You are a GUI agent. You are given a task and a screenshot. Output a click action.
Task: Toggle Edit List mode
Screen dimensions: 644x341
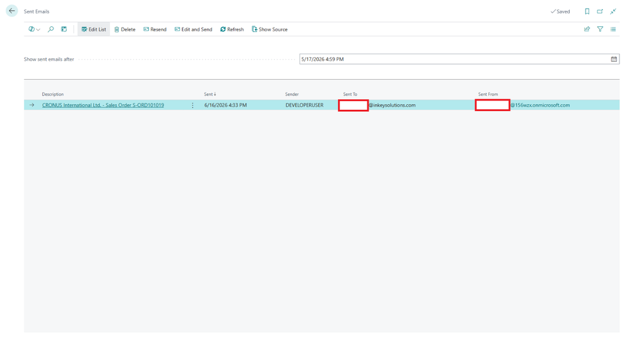pos(94,29)
